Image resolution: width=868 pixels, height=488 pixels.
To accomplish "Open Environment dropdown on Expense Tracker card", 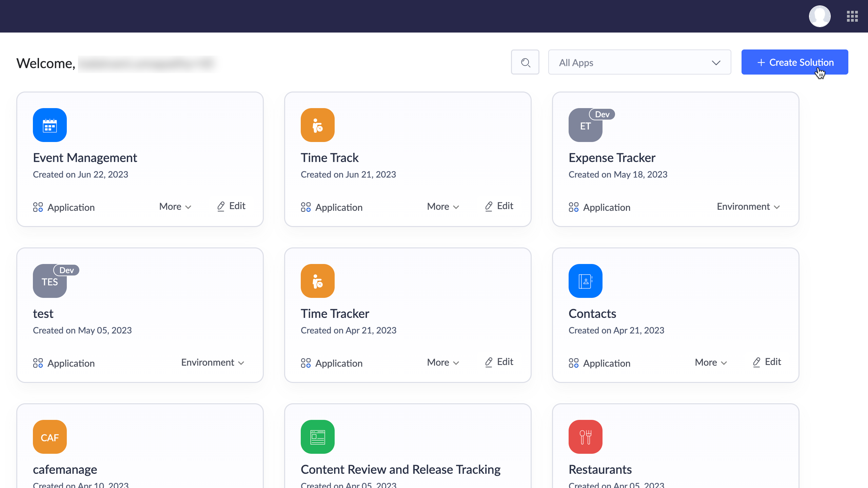I will [x=748, y=207].
